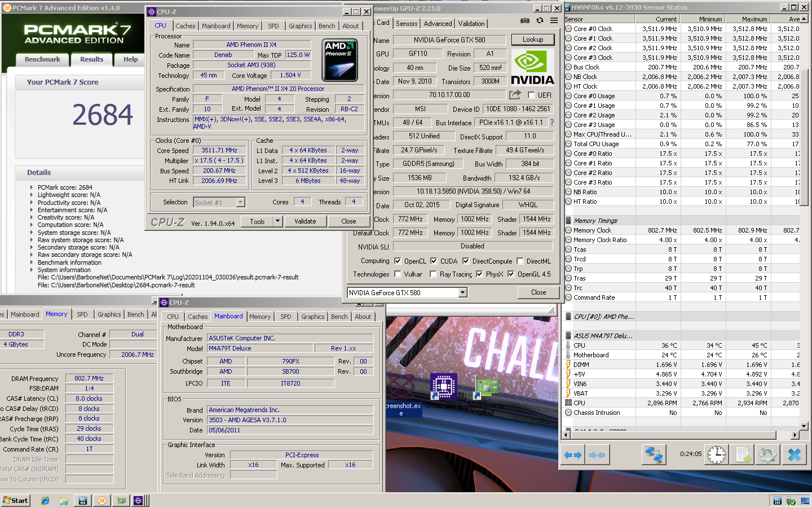The image size is (812, 508).
Task: Open Windows Explorer folder in taskbar
Action: click(x=64, y=501)
